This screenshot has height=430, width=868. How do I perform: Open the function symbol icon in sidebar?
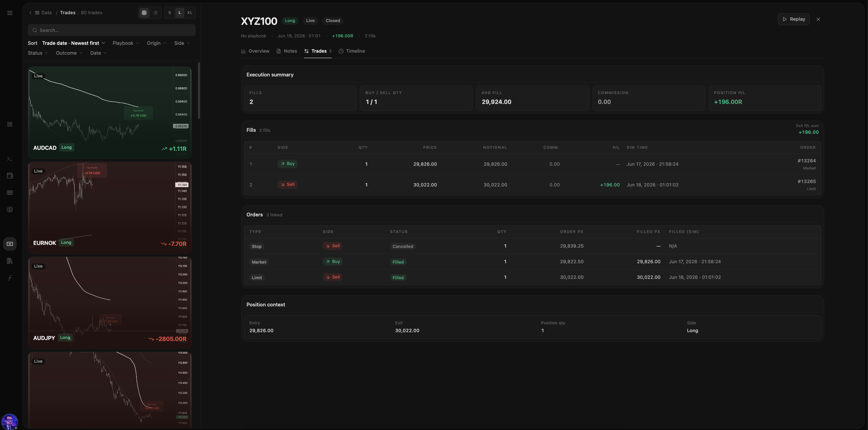click(10, 278)
